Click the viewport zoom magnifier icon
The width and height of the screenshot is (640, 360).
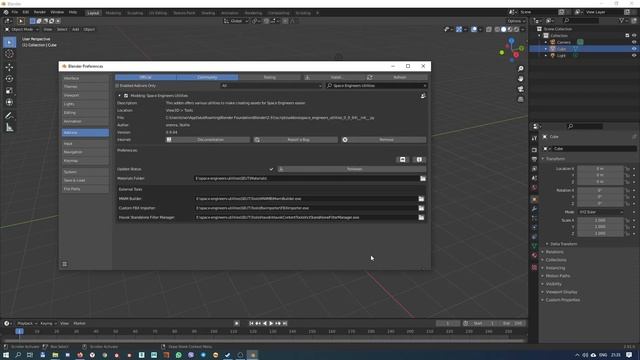click(520, 69)
